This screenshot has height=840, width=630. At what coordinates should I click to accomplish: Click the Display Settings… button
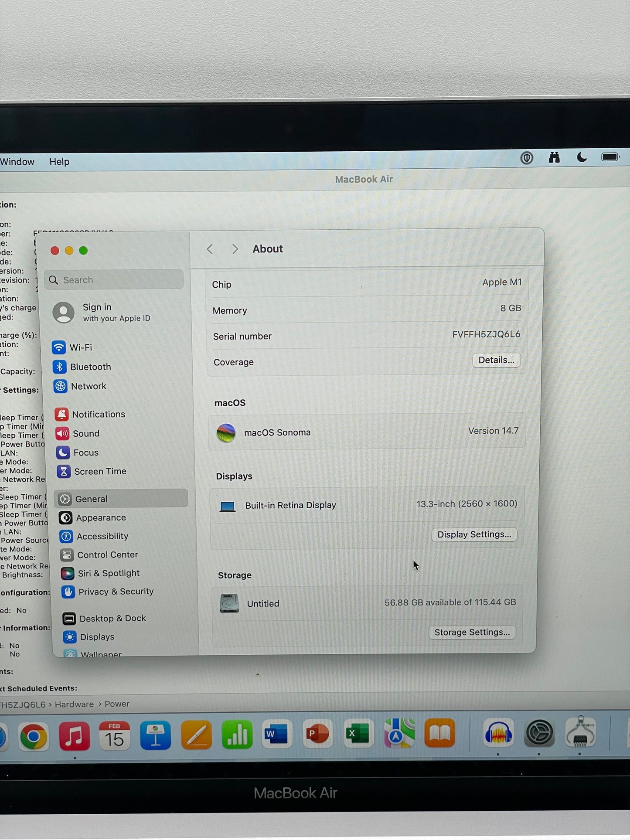474,534
